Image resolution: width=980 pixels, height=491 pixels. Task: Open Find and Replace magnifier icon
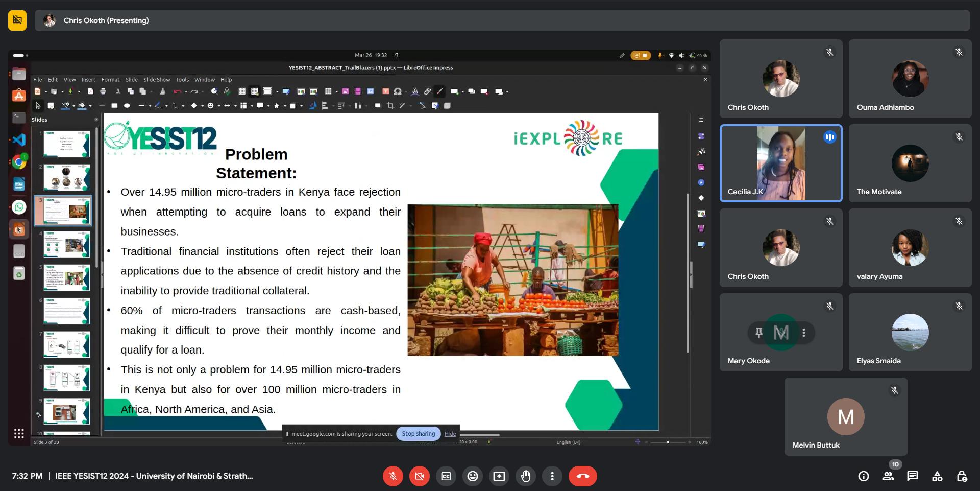[x=214, y=91]
